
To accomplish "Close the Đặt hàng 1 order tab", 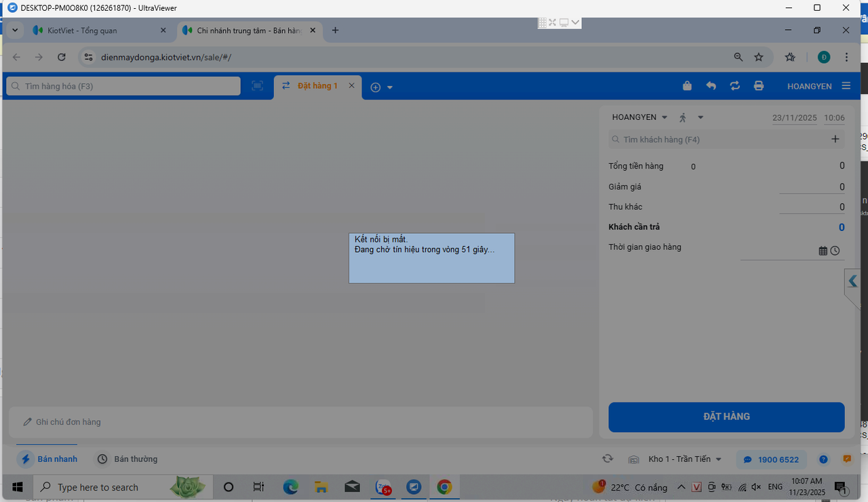I will 351,85.
